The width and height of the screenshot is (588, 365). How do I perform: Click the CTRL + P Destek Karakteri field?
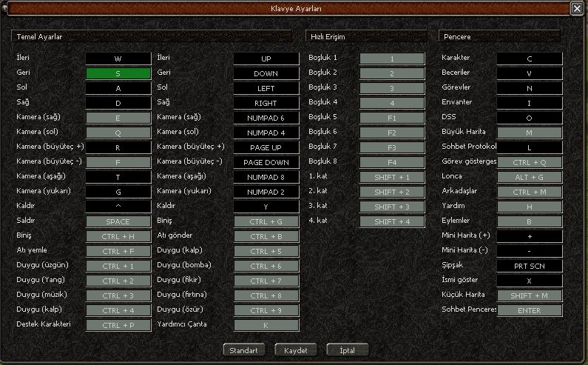118,325
